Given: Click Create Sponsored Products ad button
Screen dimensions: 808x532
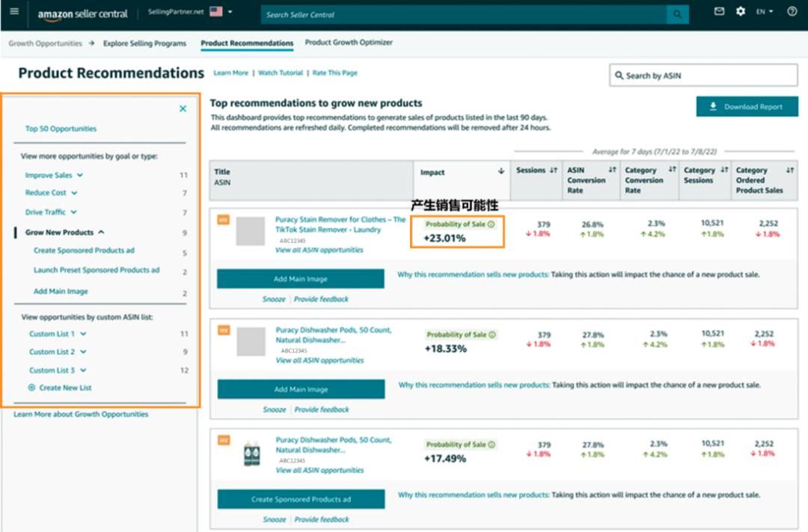Looking at the screenshot, I should 301,499.
